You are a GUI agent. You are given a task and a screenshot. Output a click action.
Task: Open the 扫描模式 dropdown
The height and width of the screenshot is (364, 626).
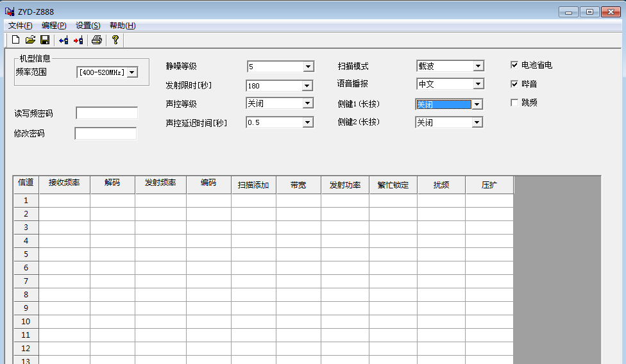click(478, 66)
